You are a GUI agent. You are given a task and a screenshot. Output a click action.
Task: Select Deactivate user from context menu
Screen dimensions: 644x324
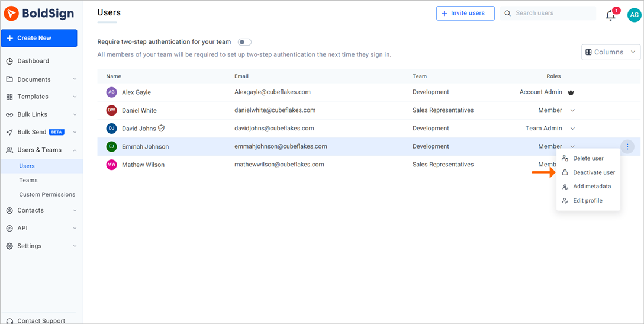[x=593, y=172]
